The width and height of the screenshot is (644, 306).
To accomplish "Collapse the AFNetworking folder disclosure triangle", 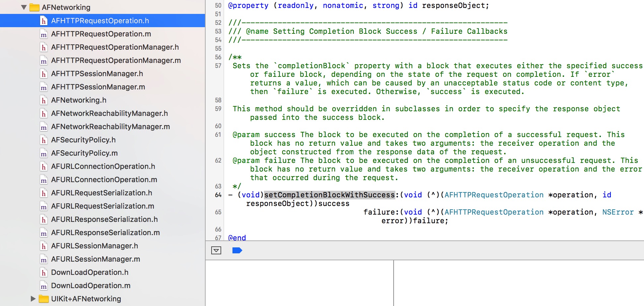I will tap(24, 7).
